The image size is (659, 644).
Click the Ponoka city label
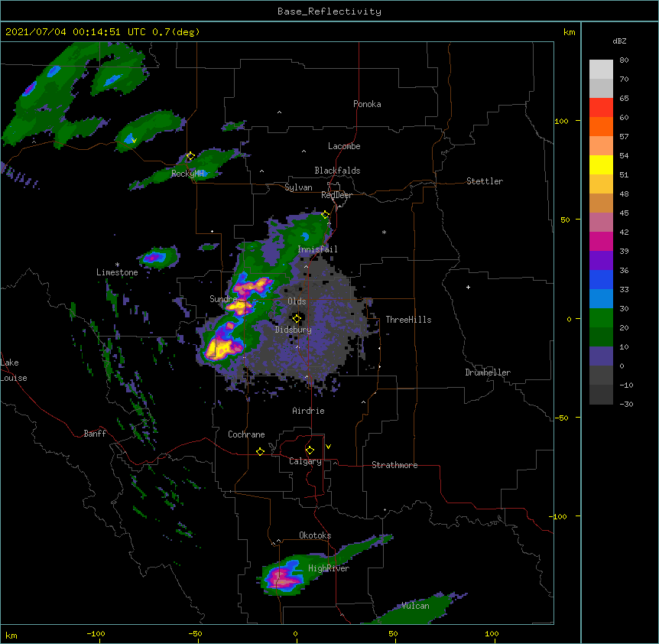coord(367,104)
